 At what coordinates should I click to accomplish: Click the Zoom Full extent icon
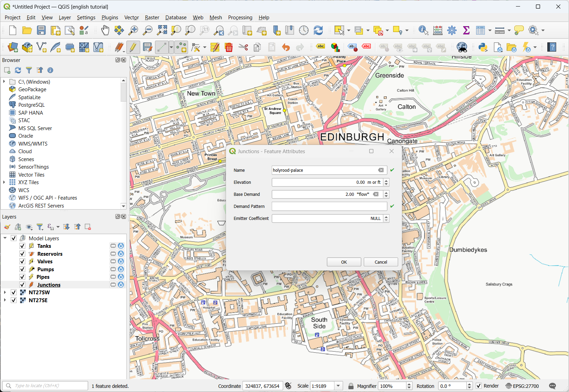coord(162,30)
